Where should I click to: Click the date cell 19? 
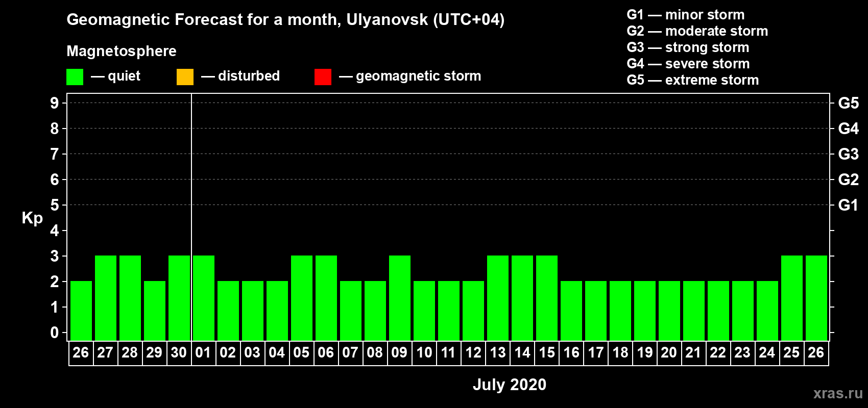(644, 353)
